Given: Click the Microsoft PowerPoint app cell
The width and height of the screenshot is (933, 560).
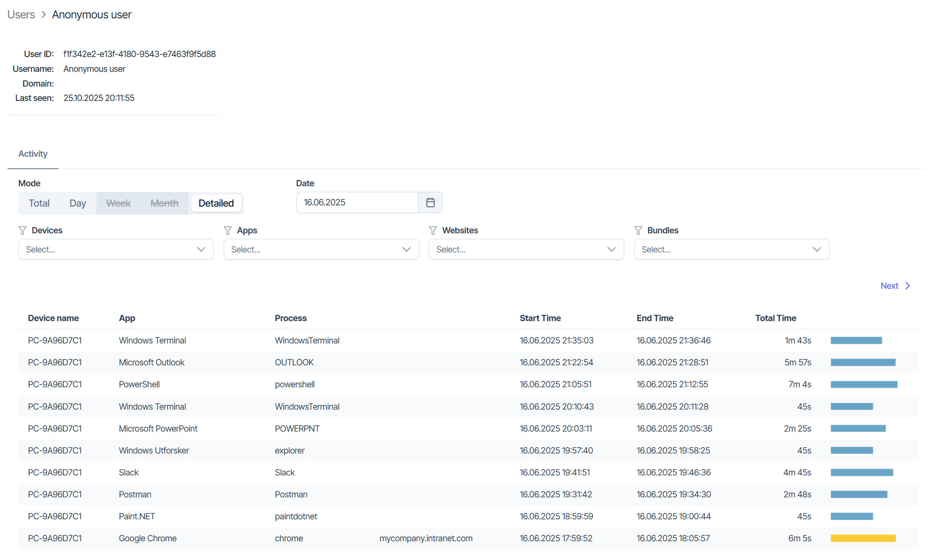Looking at the screenshot, I should tap(158, 428).
